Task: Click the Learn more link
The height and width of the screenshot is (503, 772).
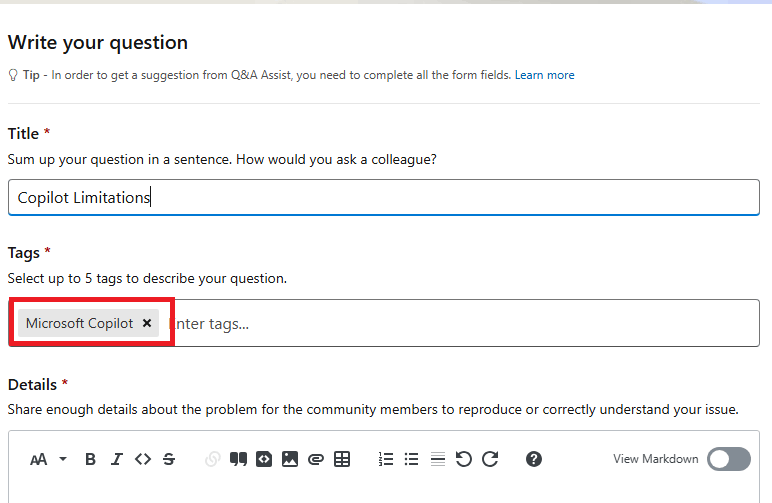Action: (545, 75)
